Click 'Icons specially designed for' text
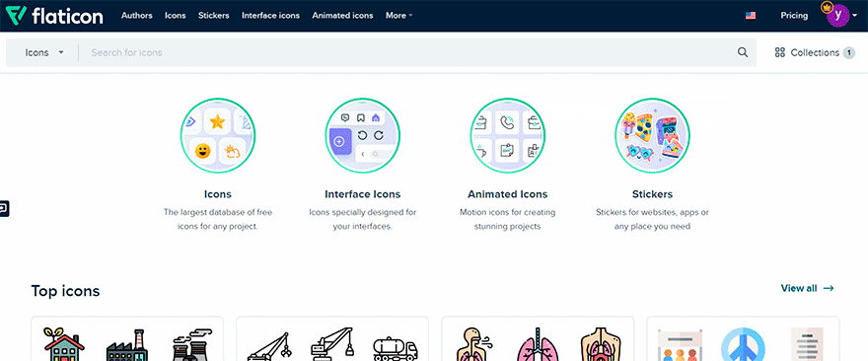The height and width of the screenshot is (361, 868). click(363, 212)
